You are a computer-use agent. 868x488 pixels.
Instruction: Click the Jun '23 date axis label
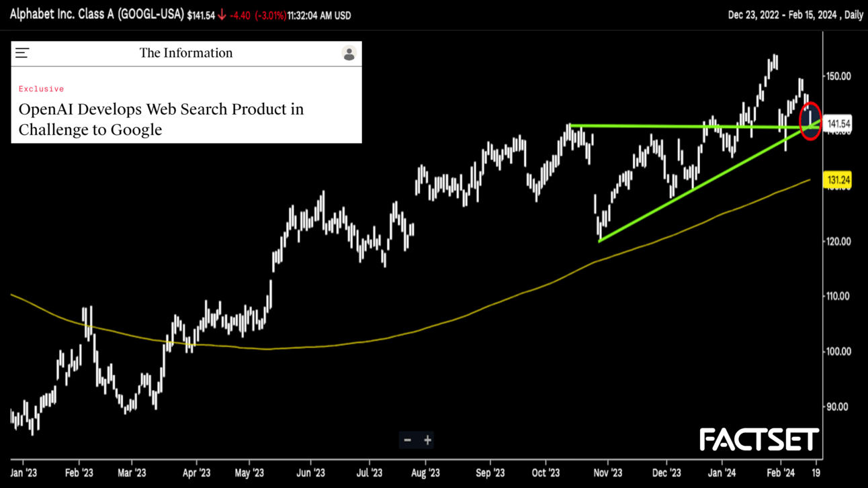pos(310,473)
